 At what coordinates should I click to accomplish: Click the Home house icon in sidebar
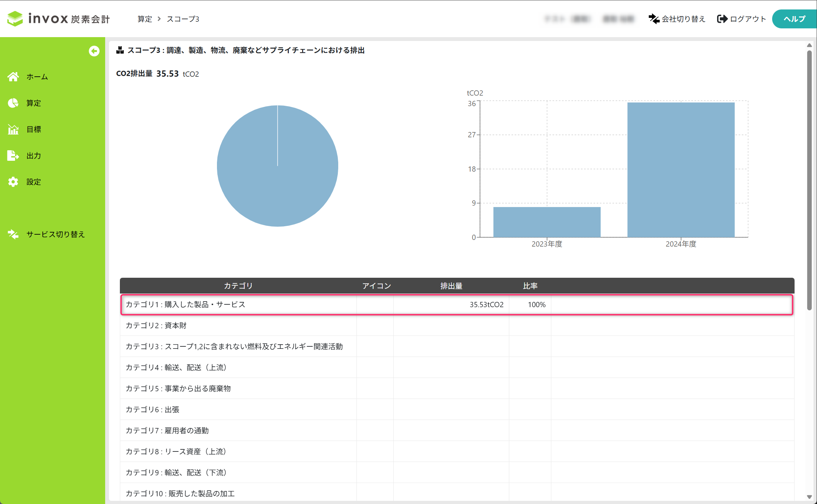click(13, 77)
